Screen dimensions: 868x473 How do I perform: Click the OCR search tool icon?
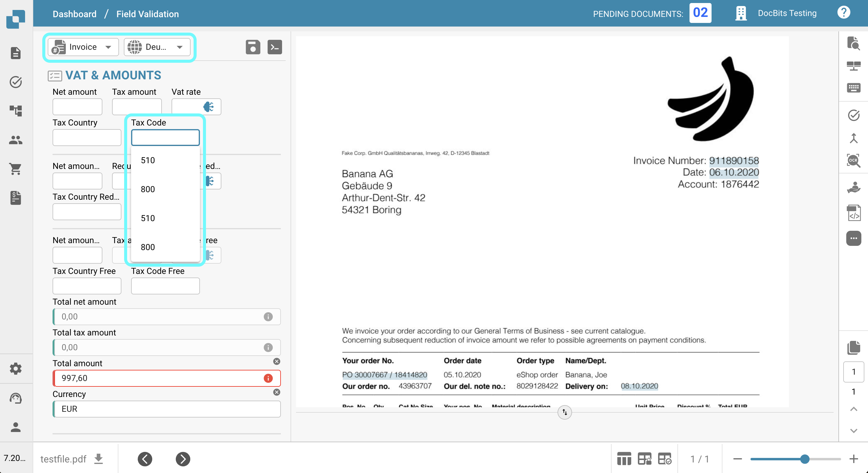853,160
